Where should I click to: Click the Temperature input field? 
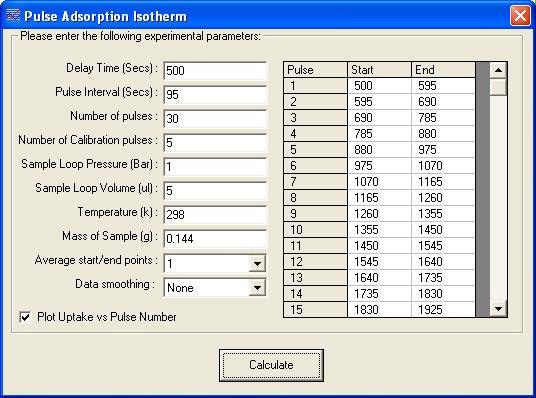point(215,214)
